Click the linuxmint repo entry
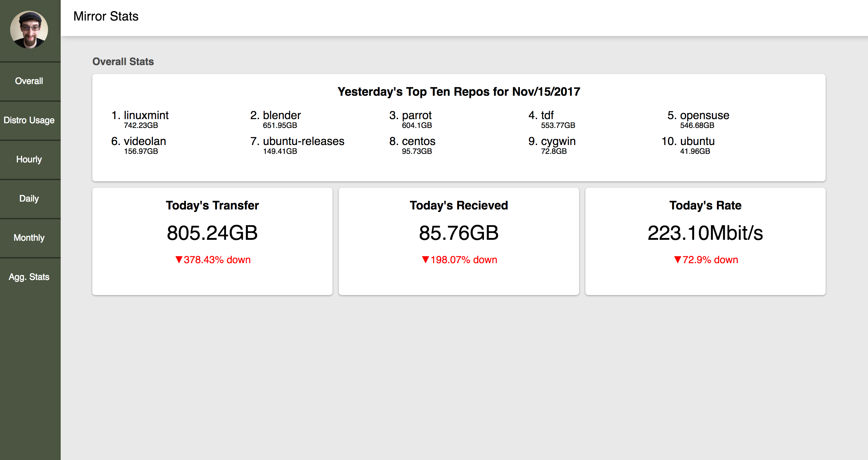 (x=146, y=115)
